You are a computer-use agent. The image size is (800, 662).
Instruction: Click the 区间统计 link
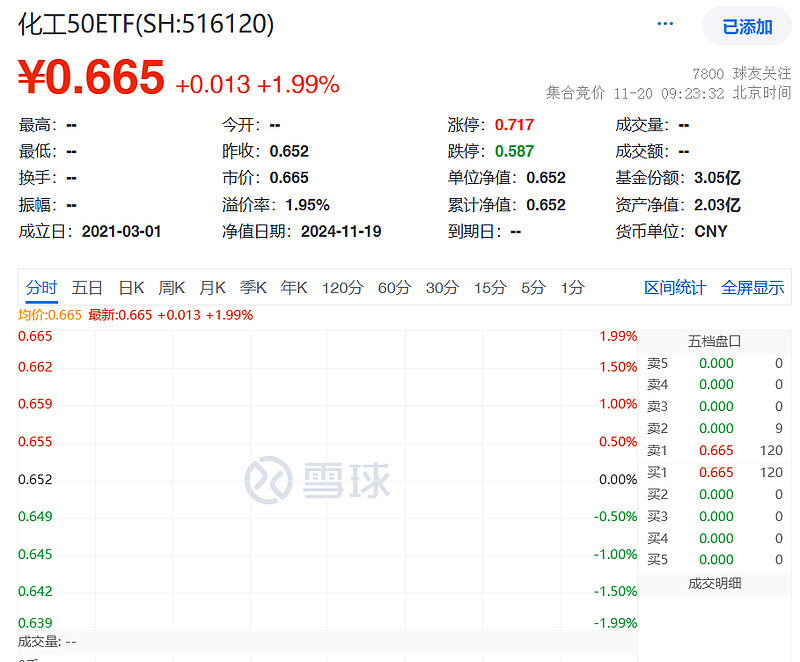(675, 288)
